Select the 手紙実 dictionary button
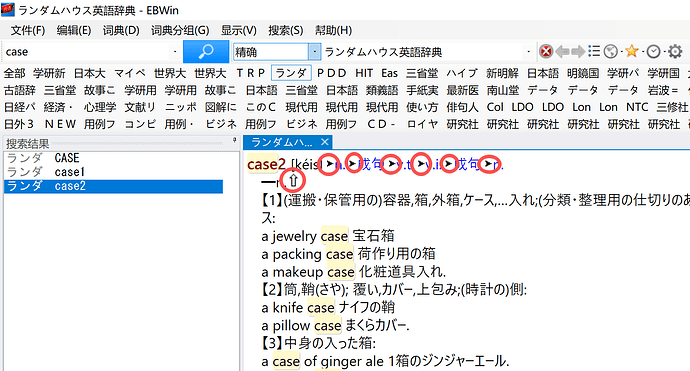 [422, 90]
